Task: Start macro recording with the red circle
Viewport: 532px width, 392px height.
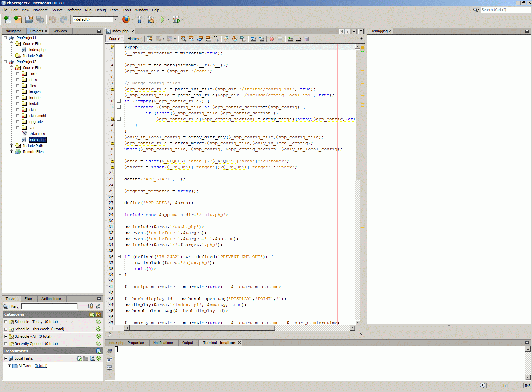Action: coord(272,39)
